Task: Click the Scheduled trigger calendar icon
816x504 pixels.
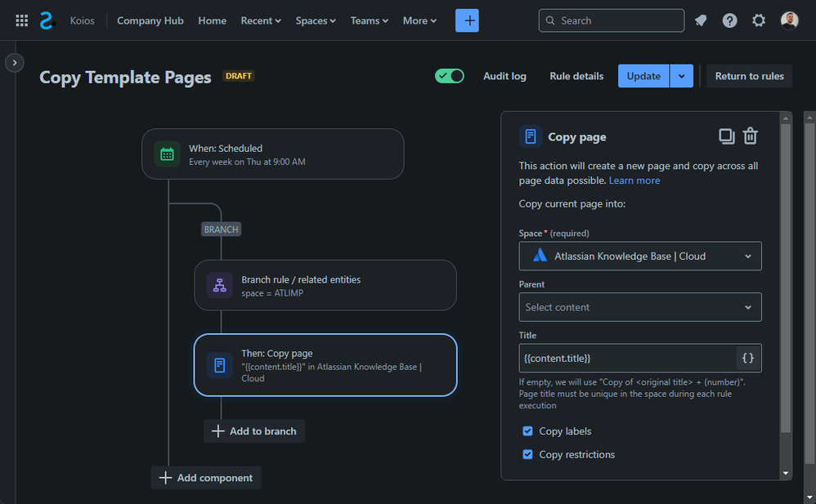Action: point(167,154)
